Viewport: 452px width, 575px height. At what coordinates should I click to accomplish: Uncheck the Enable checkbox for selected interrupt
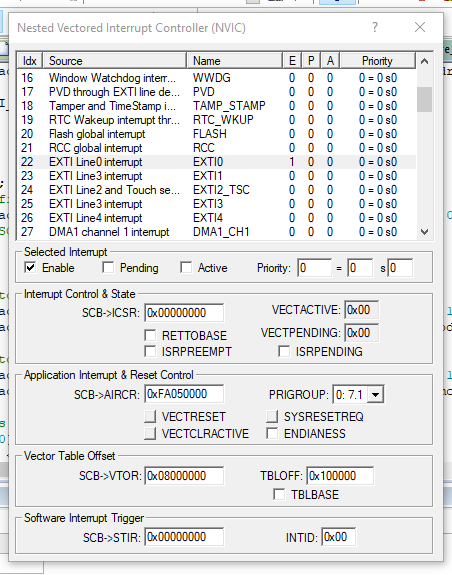(30, 268)
